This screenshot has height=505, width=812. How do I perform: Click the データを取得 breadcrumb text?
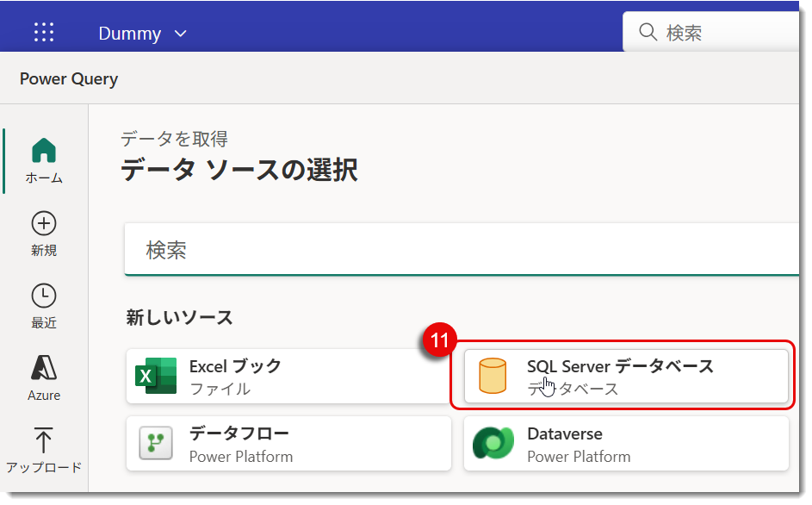(x=175, y=139)
